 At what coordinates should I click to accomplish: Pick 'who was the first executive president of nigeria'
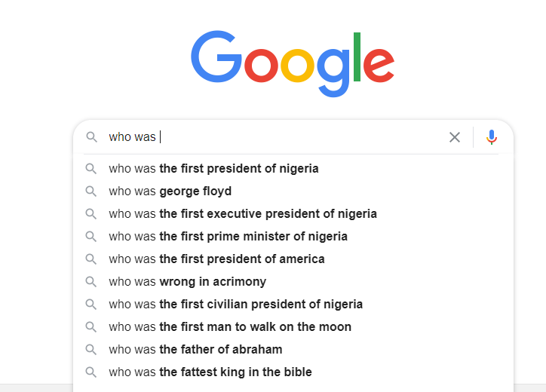tap(242, 214)
